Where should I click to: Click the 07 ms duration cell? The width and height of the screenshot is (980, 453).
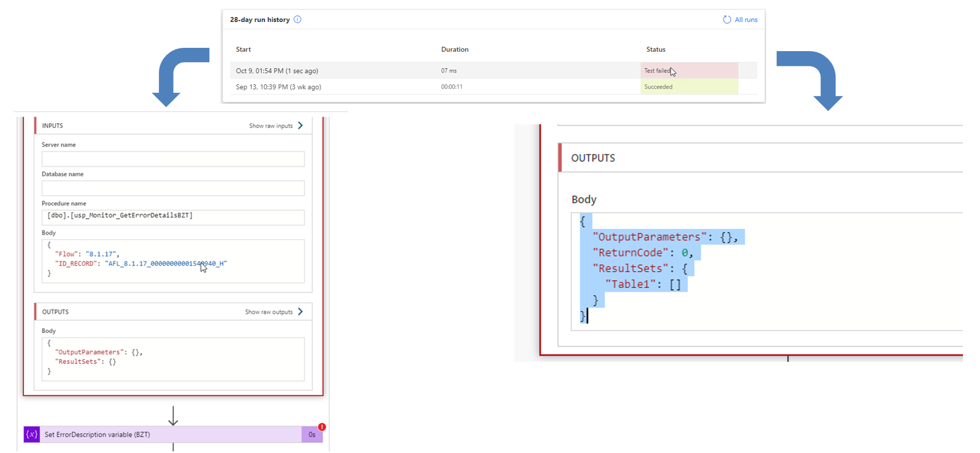449,70
